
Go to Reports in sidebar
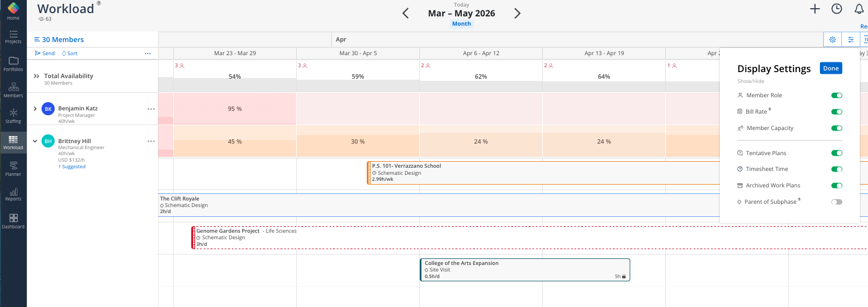click(x=13, y=194)
